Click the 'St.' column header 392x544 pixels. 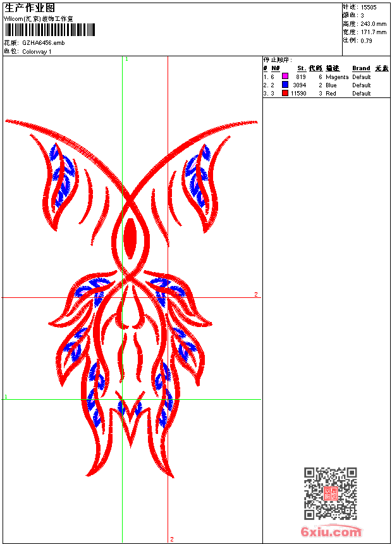[x=302, y=68]
